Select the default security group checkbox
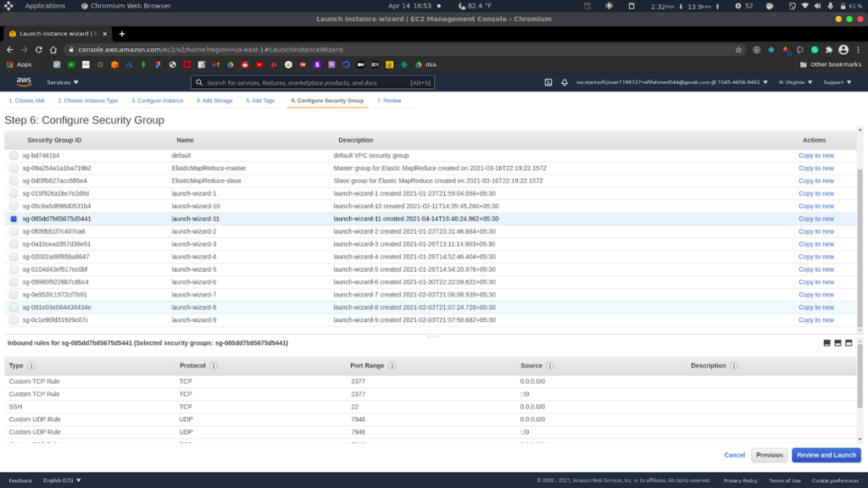The height and width of the screenshot is (488, 868). [14, 156]
